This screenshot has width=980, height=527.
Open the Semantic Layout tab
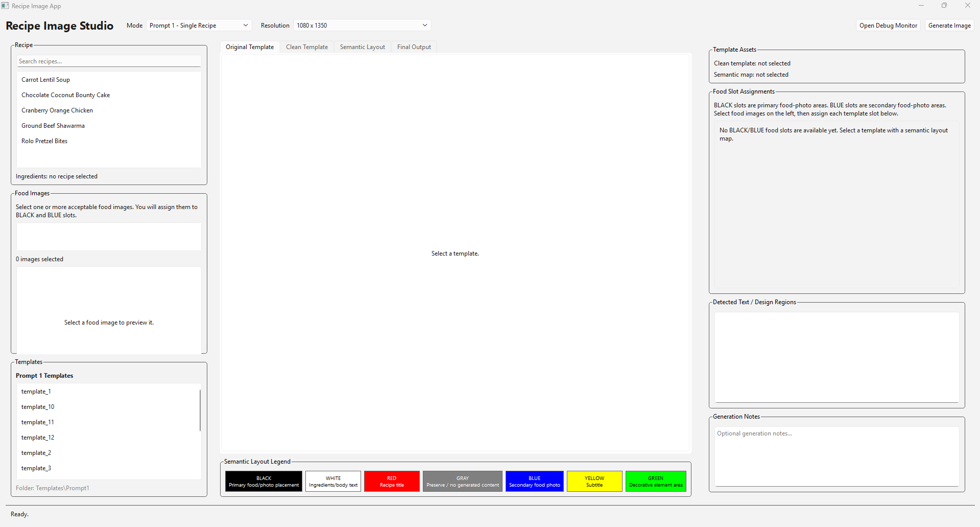point(363,47)
